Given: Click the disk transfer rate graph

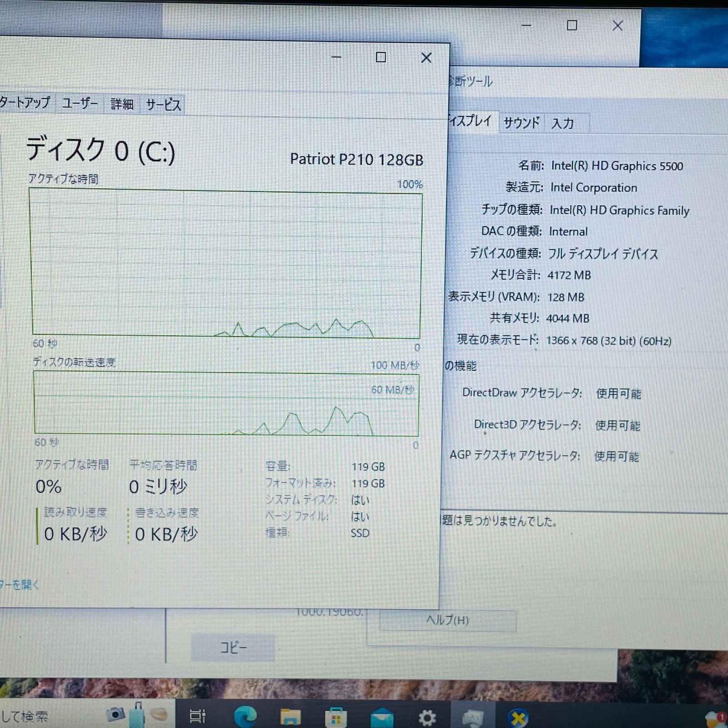Looking at the screenshot, I should [x=226, y=404].
